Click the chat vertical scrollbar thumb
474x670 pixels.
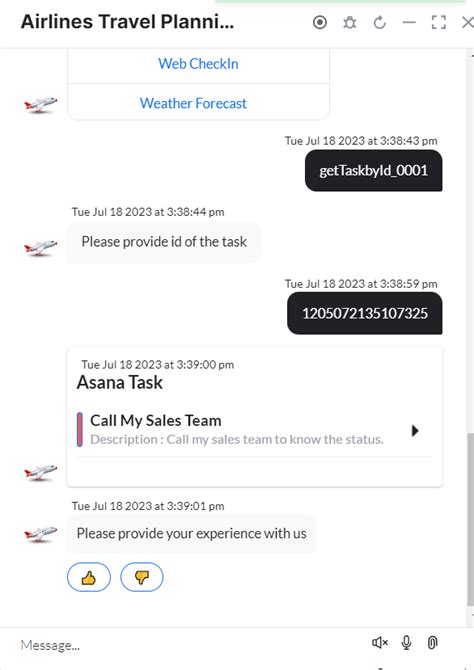click(470, 519)
